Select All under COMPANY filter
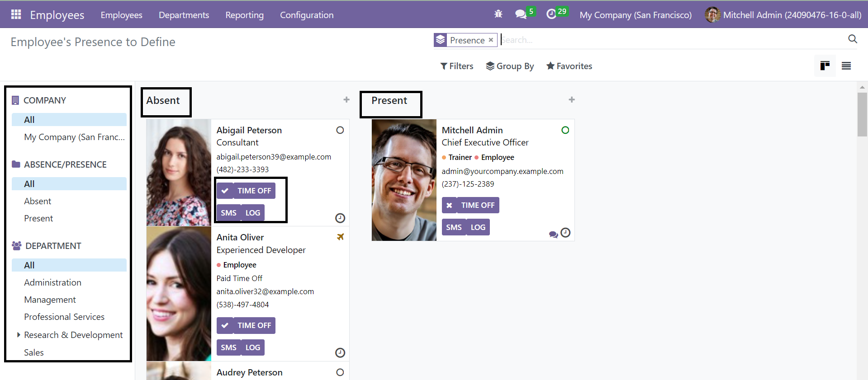868x380 pixels. point(69,120)
